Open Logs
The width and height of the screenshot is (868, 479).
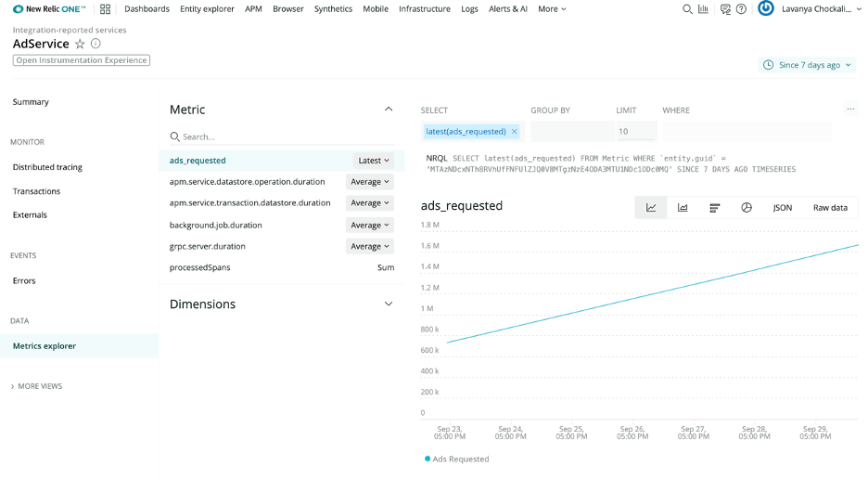tap(469, 9)
